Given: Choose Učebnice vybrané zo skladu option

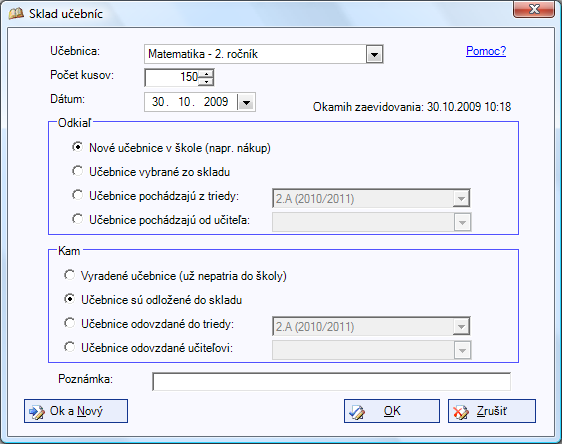Looking at the screenshot, I should (77, 171).
